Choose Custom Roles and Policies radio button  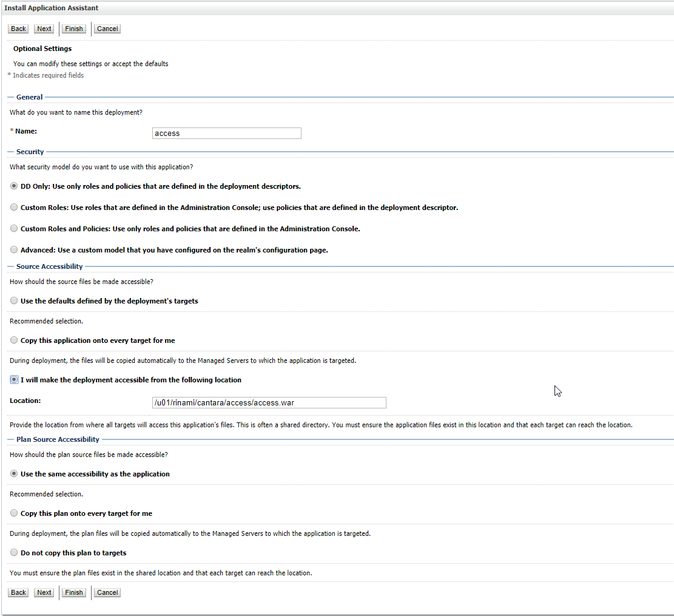[14, 229]
